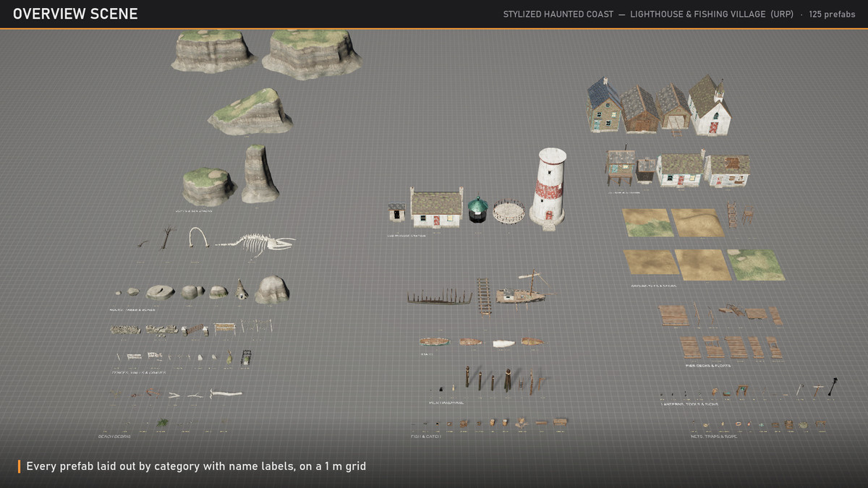The image size is (868, 488).
Task: Select the blue-roofed stone house
Action: click(604, 106)
